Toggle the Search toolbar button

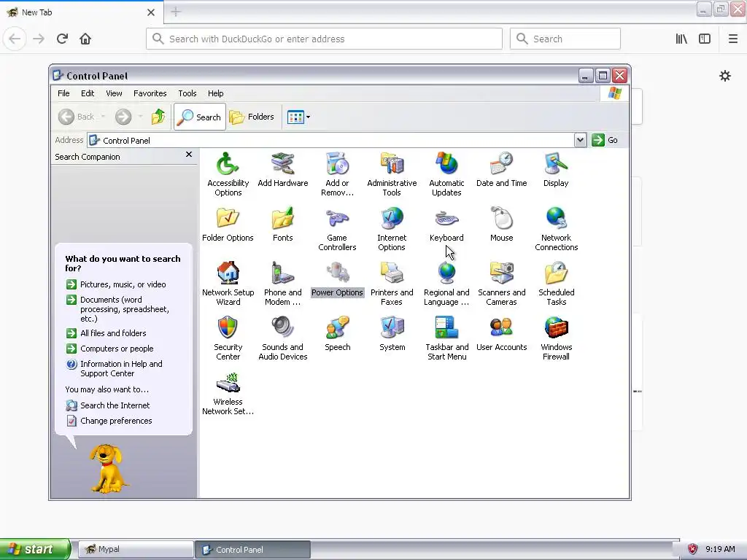point(200,117)
